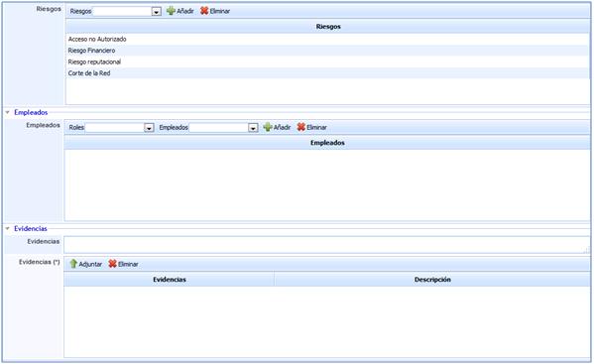Click the Empleados grid column header
The image size is (594, 364).
(x=327, y=143)
